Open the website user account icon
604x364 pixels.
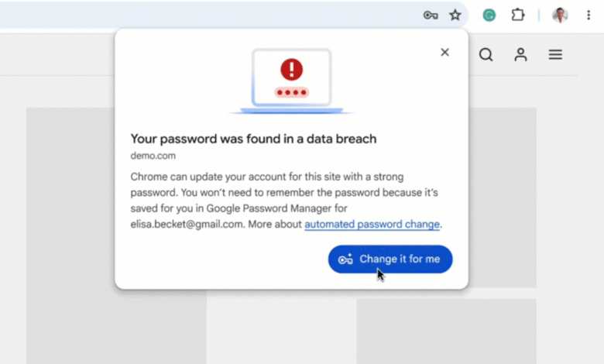tap(520, 54)
